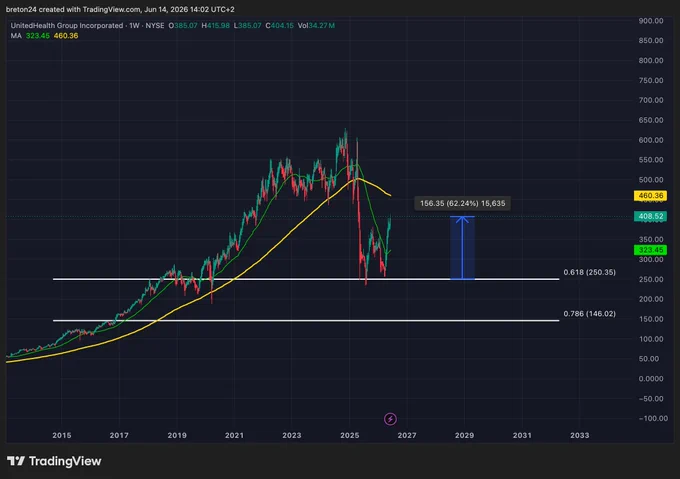Click the 2031 label on time axis
The height and width of the screenshot is (479, 680).
click(x=522, y=435)
